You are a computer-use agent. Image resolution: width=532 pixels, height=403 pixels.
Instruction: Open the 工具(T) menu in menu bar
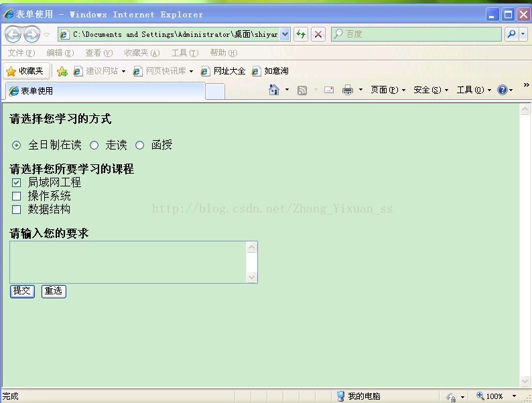185,53
